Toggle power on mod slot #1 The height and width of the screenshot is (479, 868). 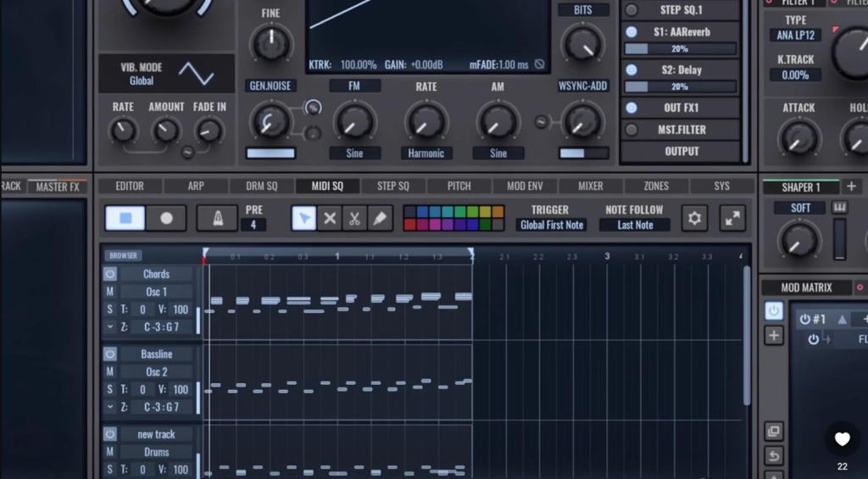804,319
